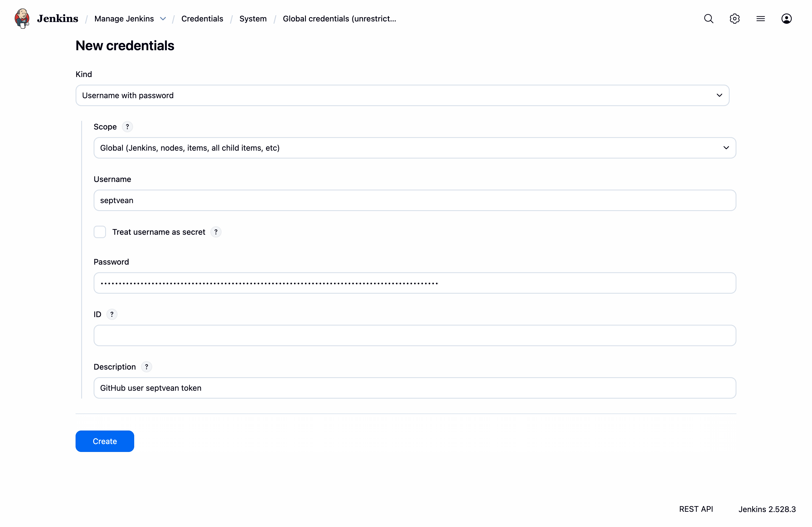Click the hamburger menu lines icon
This screenshot has height=527, width=812.
[x=760, y=18]
